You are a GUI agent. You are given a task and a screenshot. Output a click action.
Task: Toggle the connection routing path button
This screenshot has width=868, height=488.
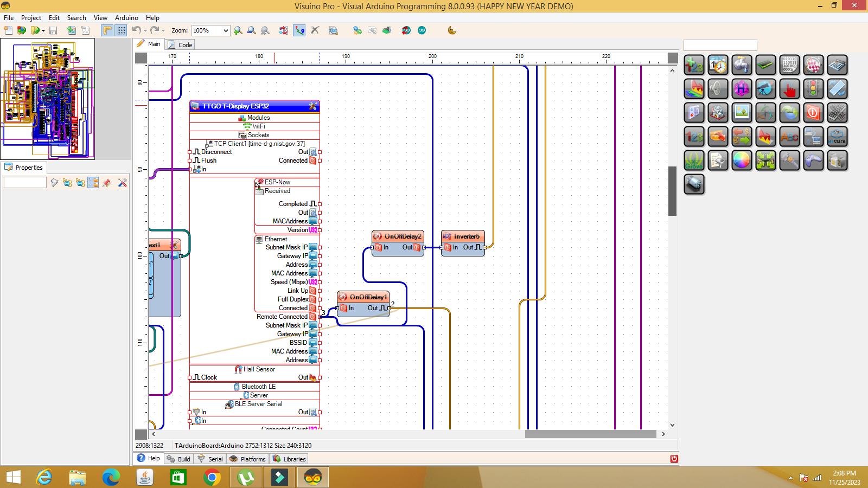pos(299,30)
